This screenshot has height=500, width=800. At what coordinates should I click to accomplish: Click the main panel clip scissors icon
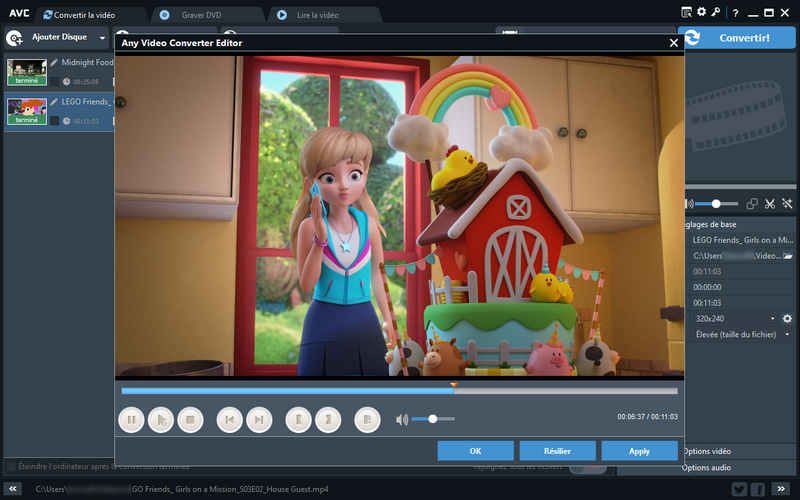click(x=770, y=204)
